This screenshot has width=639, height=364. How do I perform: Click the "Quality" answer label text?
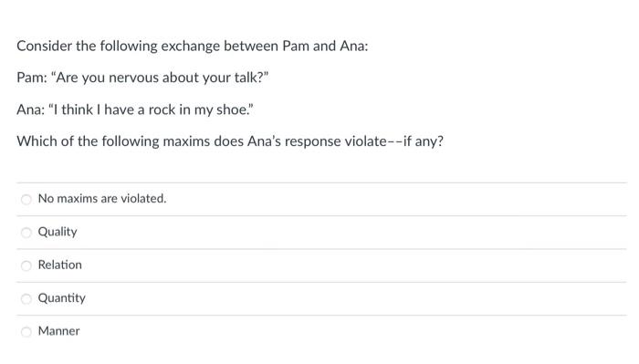(58, 232)
